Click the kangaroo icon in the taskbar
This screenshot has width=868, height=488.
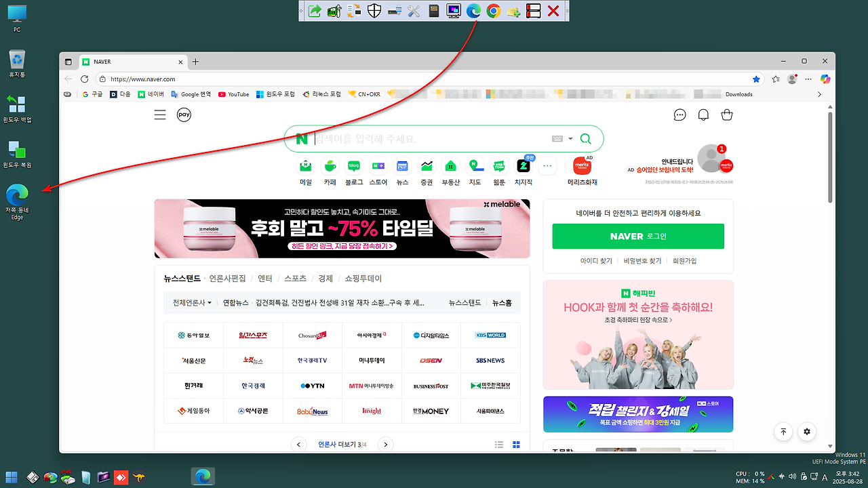pyautogui.click(x=139, y=477)
